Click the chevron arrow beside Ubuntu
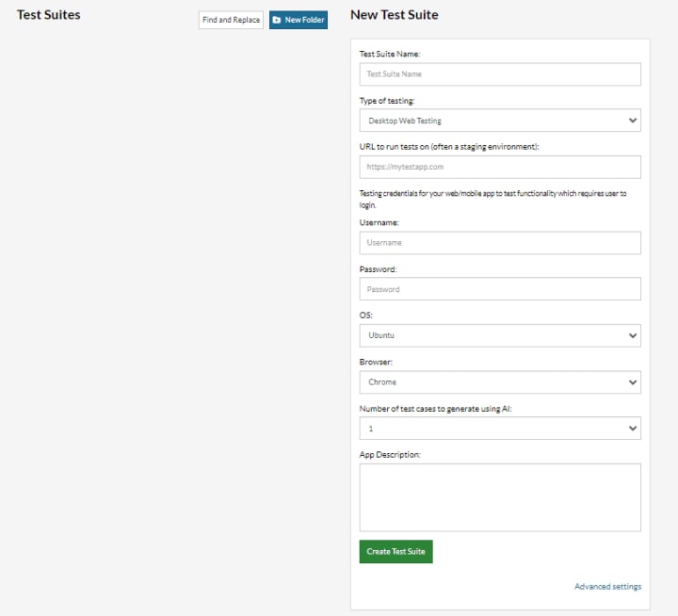Image resolution: width=678 pixels, height=616 pixels. pos(632,335)
